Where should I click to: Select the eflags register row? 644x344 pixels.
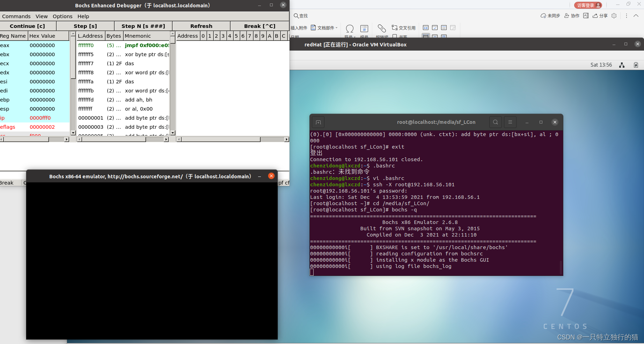pos(35,127)
